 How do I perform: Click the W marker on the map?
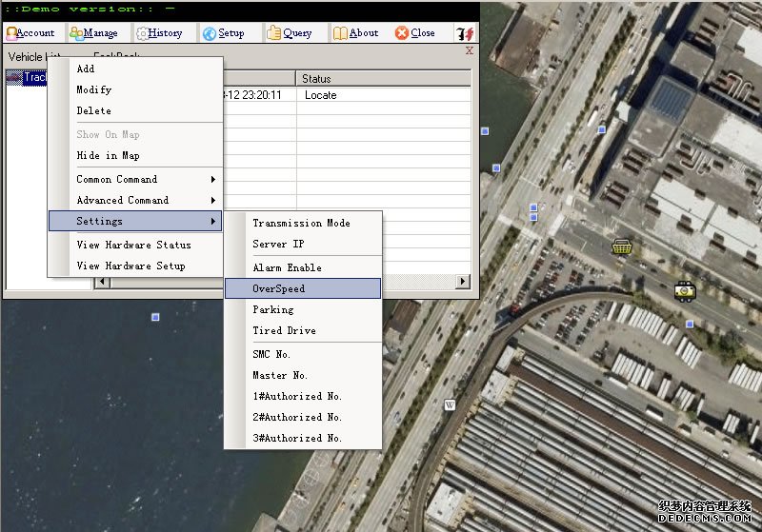tap(450, 404)
